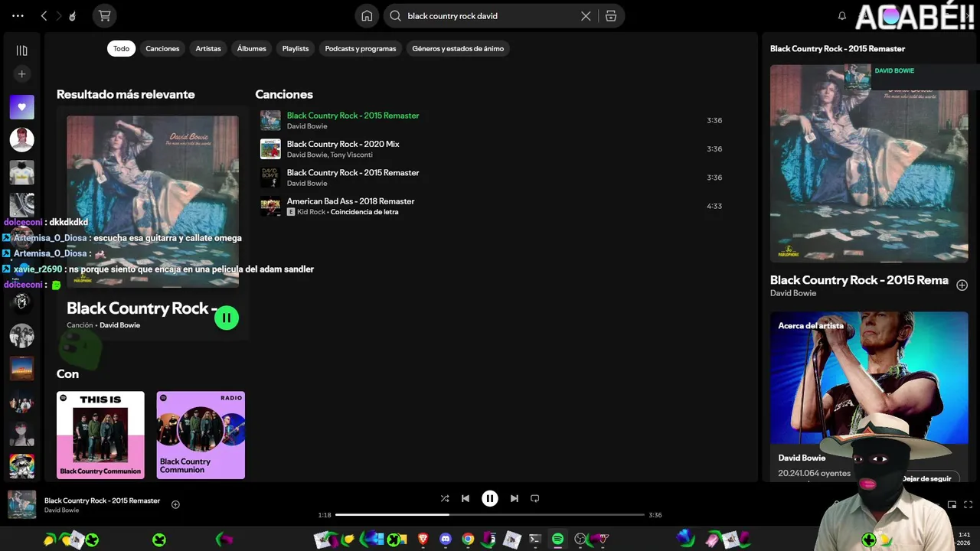The width and height of the screenshot is (980, 551).
Task: Open the mini player icon
Action: tap(952, 504)
